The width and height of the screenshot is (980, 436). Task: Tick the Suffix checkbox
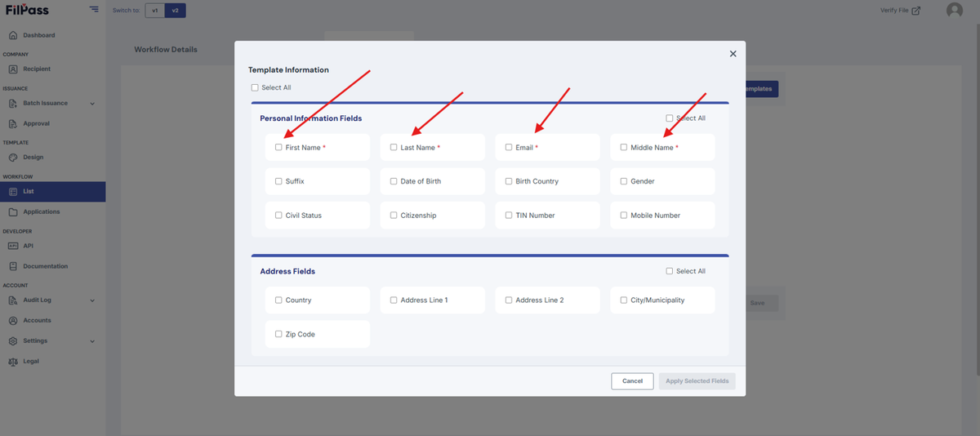tap(278, 181)
